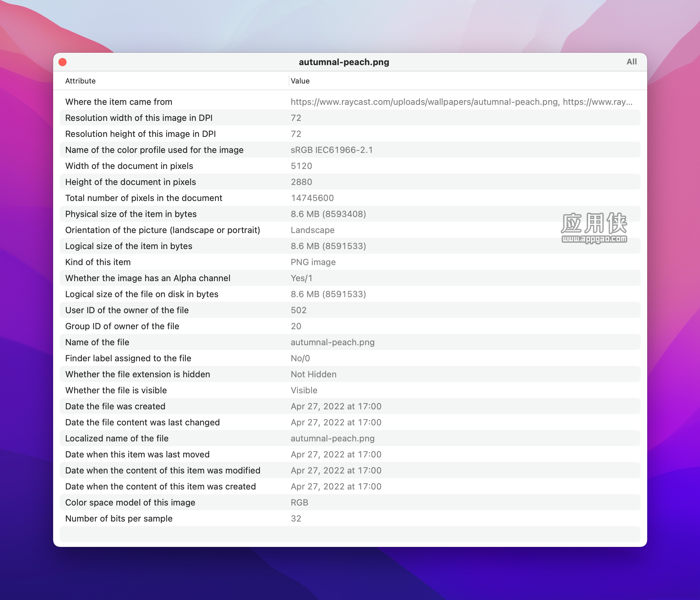Select 'Width of the document in pixels' row
The width and height of the screenshot is (700, 600).
click(350, 166)
